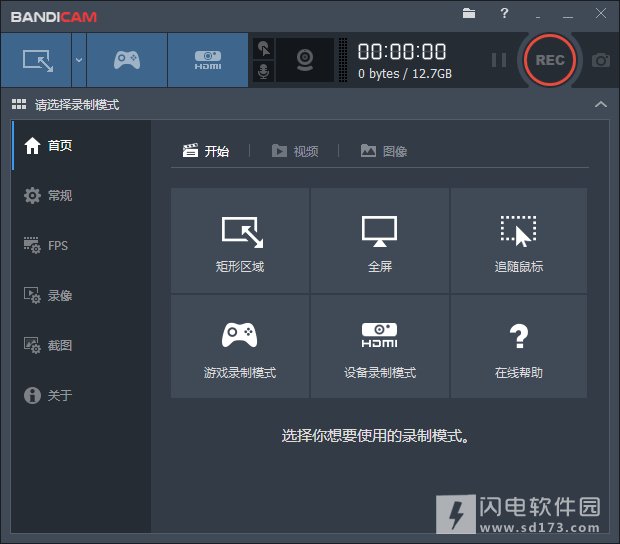The width and height of the screenshot is (620, 544).
Task: Open the 首页 home section in sidebar
Action: point(81,145)
